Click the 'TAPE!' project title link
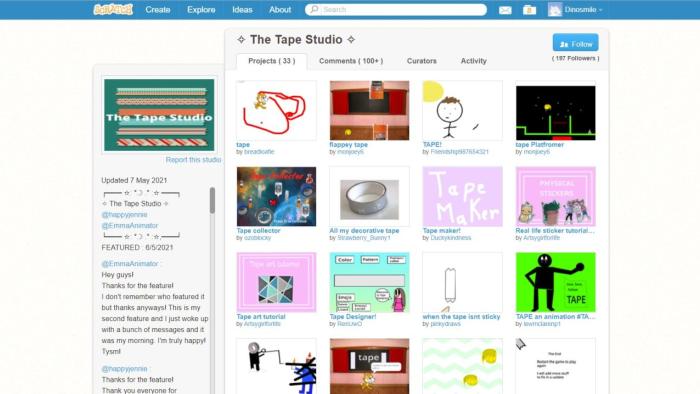Screen dimensions: 700x394 click(x=432, y=145)
